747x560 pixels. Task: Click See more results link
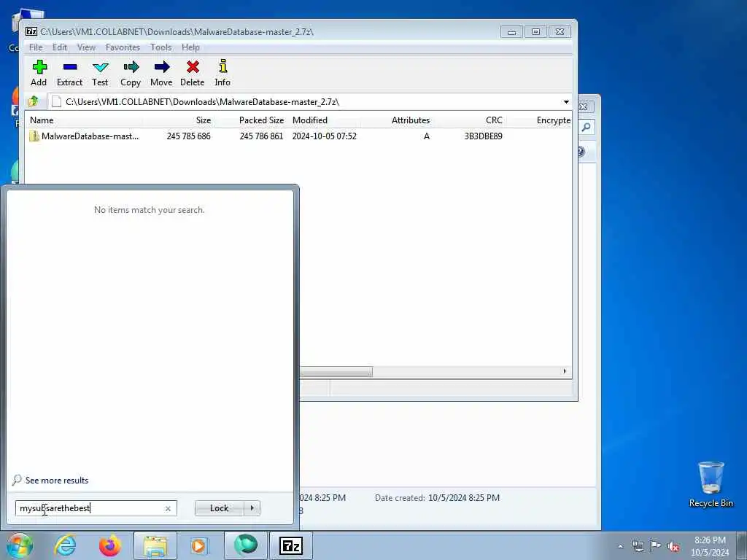pyautogui.click(x=57, y=481)
